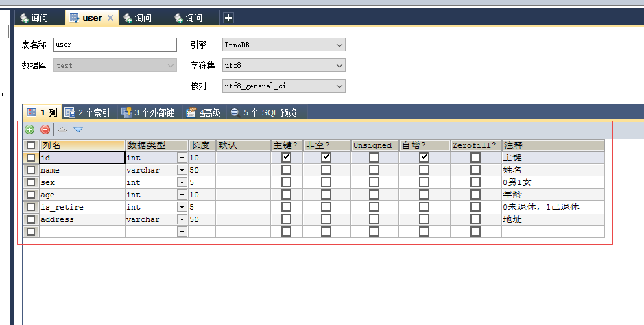Click the 默认 column header

[x=243, y=145]
